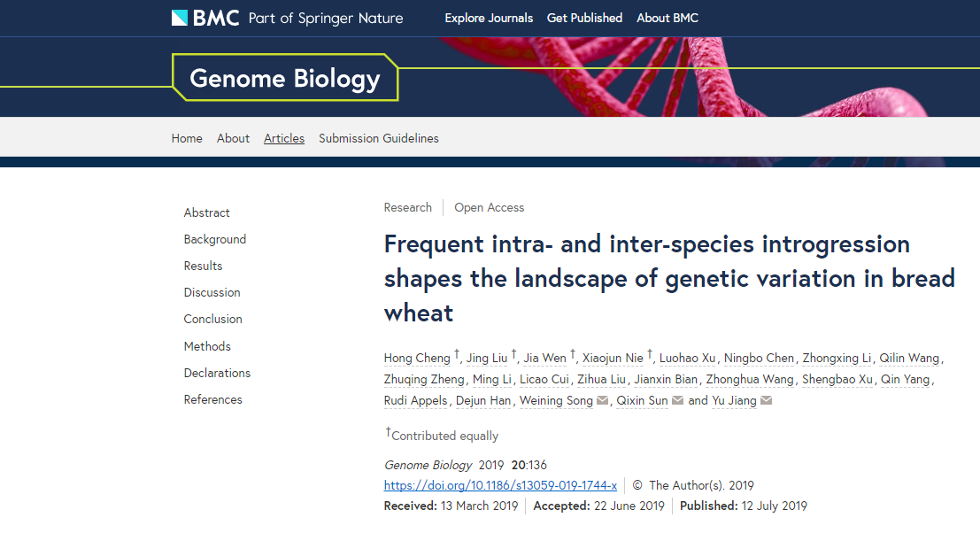Open Get Published menu

pyautogui.click(x=584, y=18)
